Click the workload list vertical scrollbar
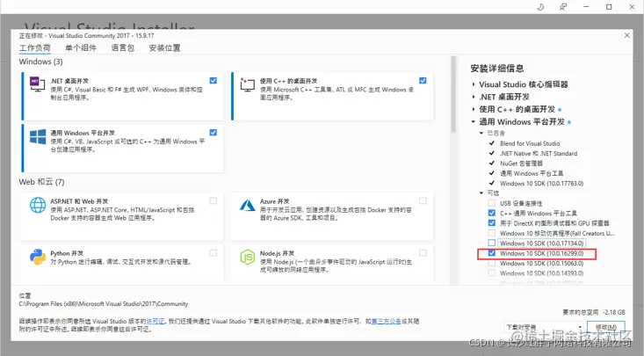Screen dimensions: 644x356 [453, 94]
